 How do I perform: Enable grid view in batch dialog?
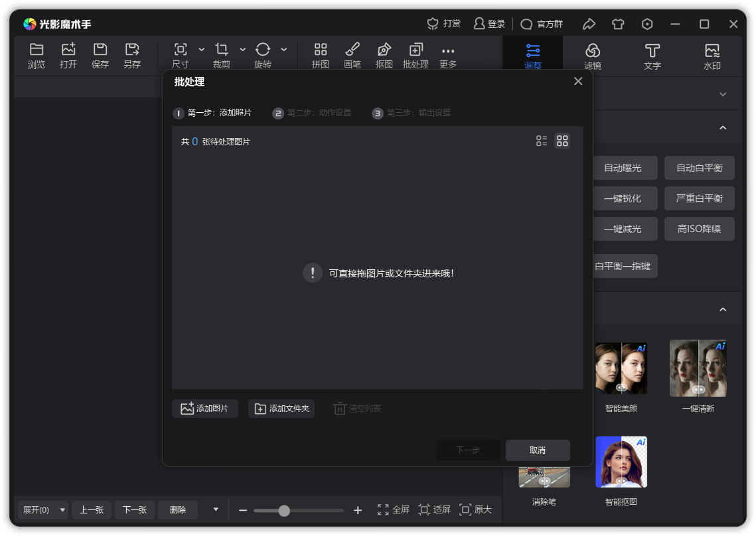tap(562, 141)
